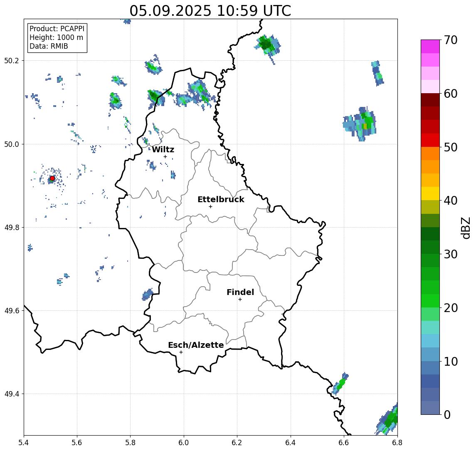Click the colorbar tick label 70
Screen dimensions: 476x451
tap(451, 40)
